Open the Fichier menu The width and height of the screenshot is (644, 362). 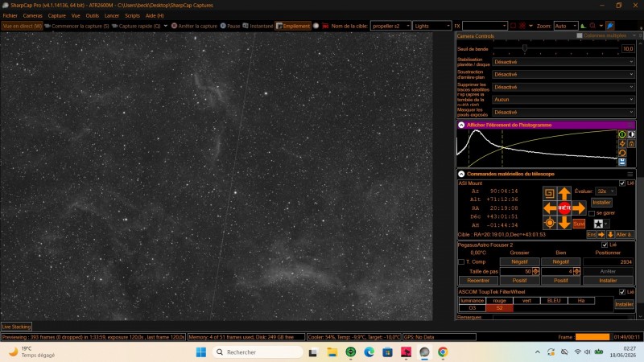[10, 15]
